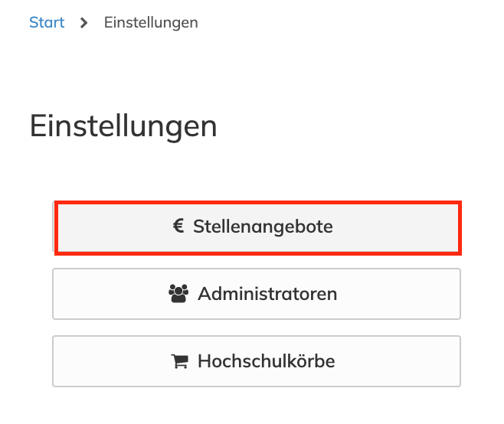Viewport: 504px width, 424px height.
Task: Open the Hochschulkörbe settings button
Action: (x=257, y=361)
